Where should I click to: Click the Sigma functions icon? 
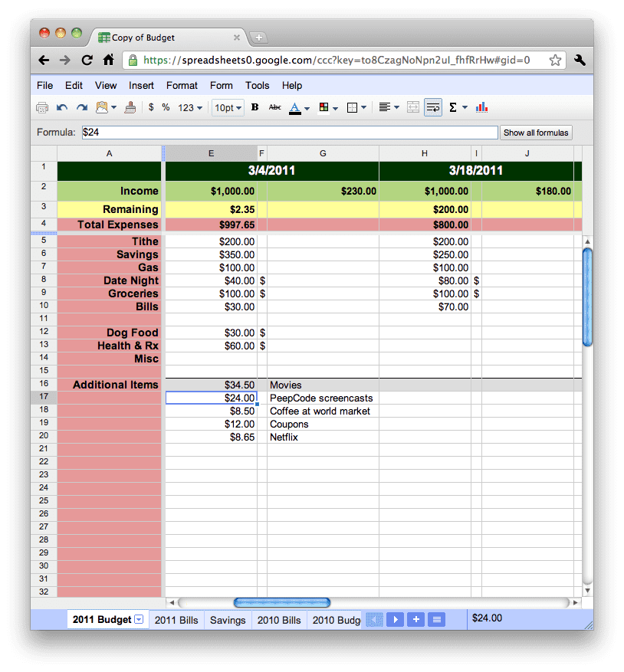453,107
